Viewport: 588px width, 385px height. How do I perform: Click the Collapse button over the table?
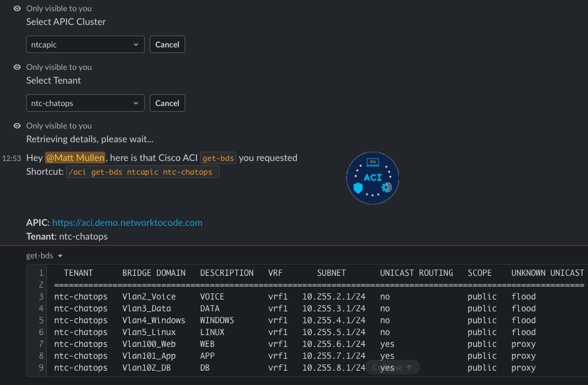(392, 368)
